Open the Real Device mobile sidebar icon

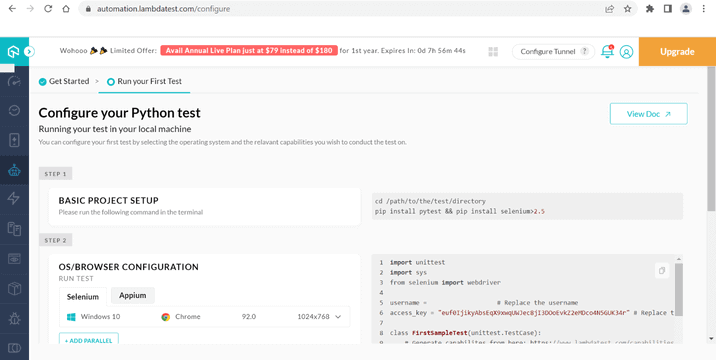(14, 140)
